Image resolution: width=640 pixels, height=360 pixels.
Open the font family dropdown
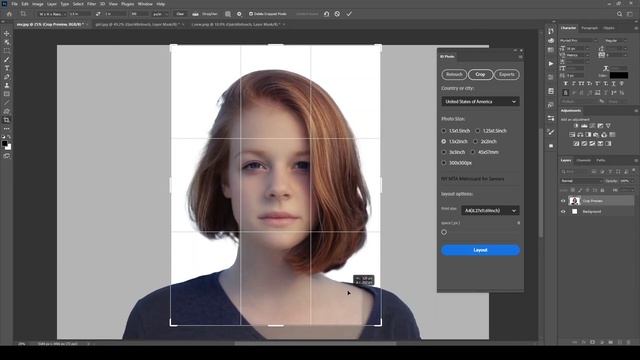point(578,40)
